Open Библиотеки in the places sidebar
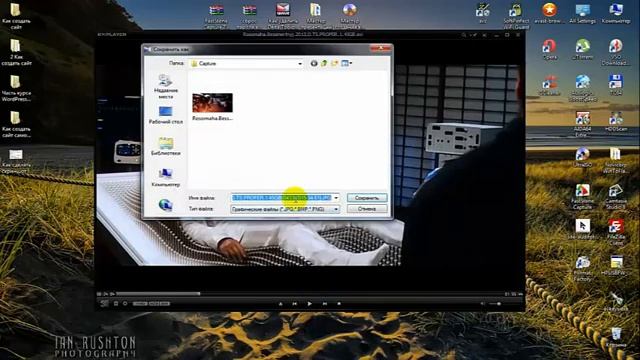 coord(165,146)
